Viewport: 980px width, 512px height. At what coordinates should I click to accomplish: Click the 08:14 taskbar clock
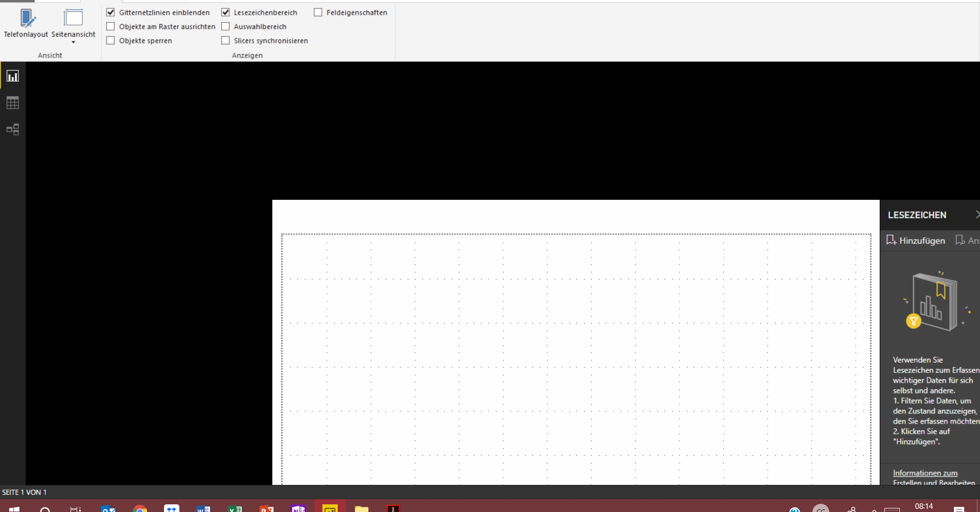[x=924, y=506]
